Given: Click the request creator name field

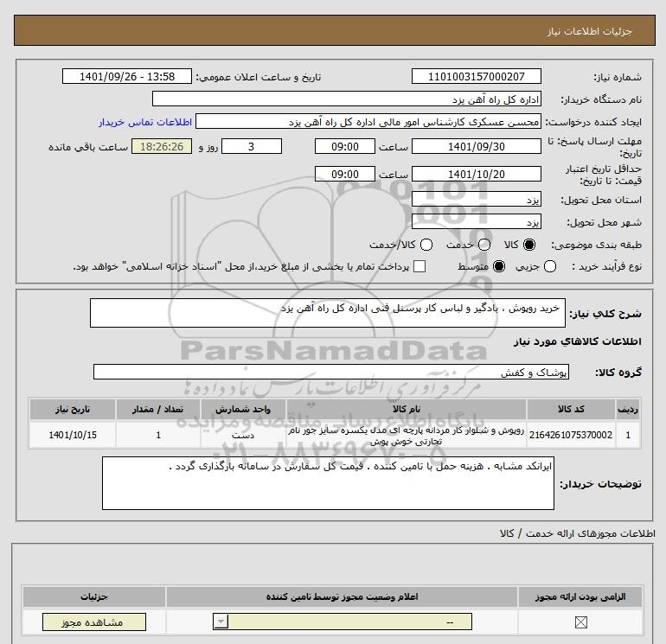Looking at the screenshot, I should pos(368,122).
